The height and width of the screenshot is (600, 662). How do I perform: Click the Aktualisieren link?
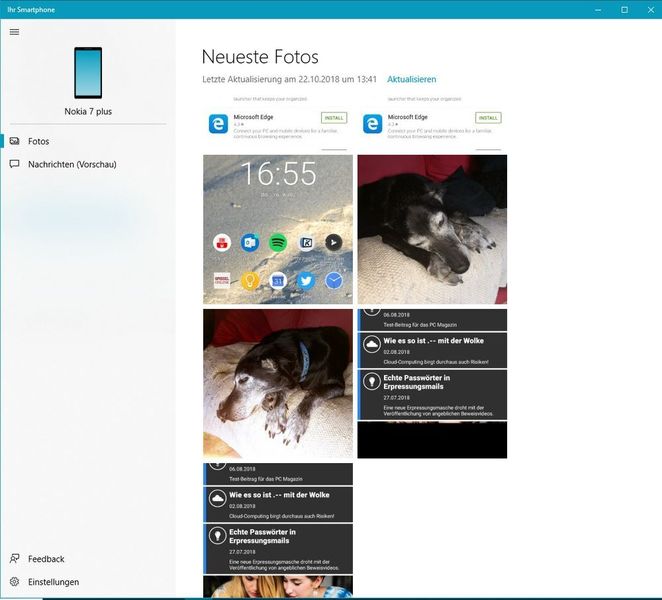coord(412,79)
